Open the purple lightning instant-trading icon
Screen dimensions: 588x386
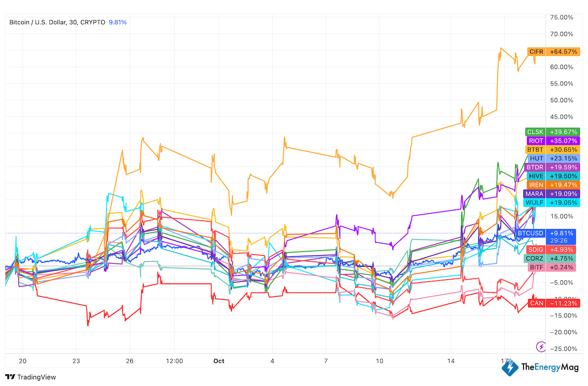pyautogui.click(x=541, y=347)
